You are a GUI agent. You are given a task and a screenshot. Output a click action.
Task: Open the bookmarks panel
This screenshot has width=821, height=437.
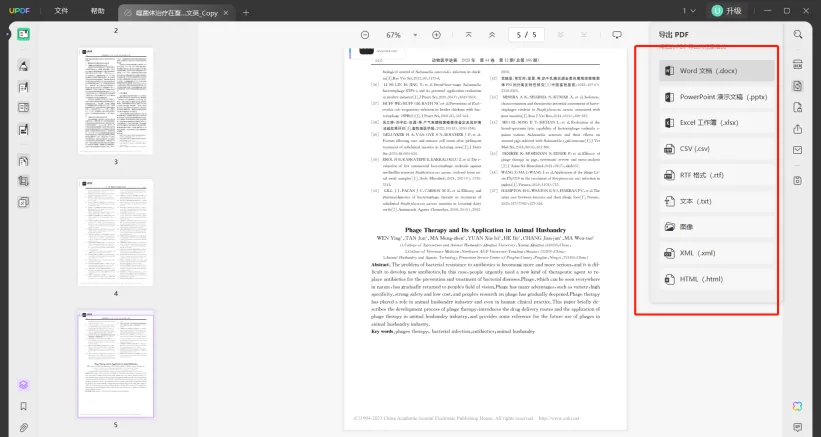pyautogui.click(x=23, y=406)
